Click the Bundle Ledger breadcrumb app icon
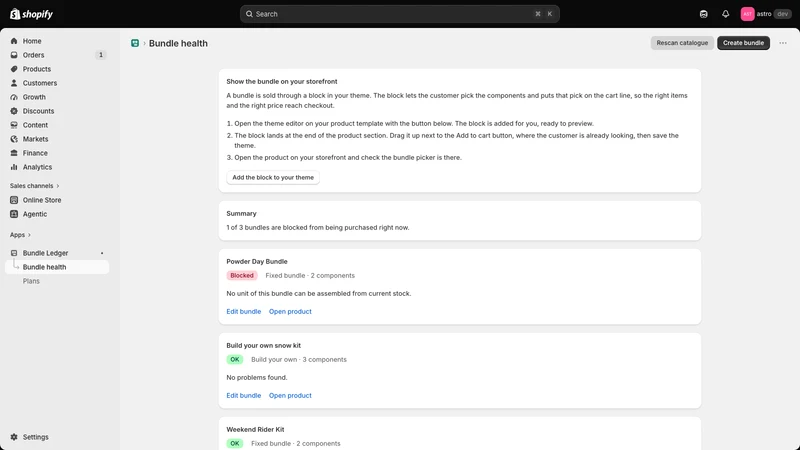This screenshot has height=450, width=800. pyautogui.click(x=135, y=43)
